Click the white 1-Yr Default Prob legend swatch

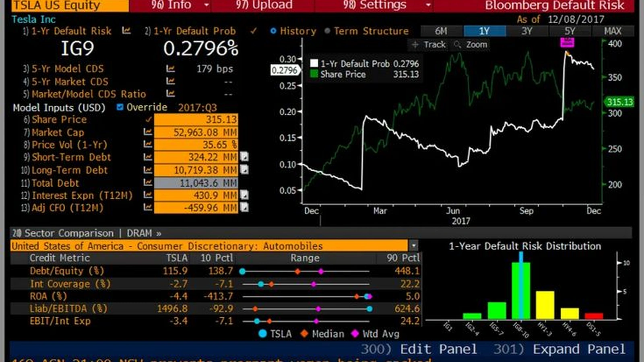point(314,64)
